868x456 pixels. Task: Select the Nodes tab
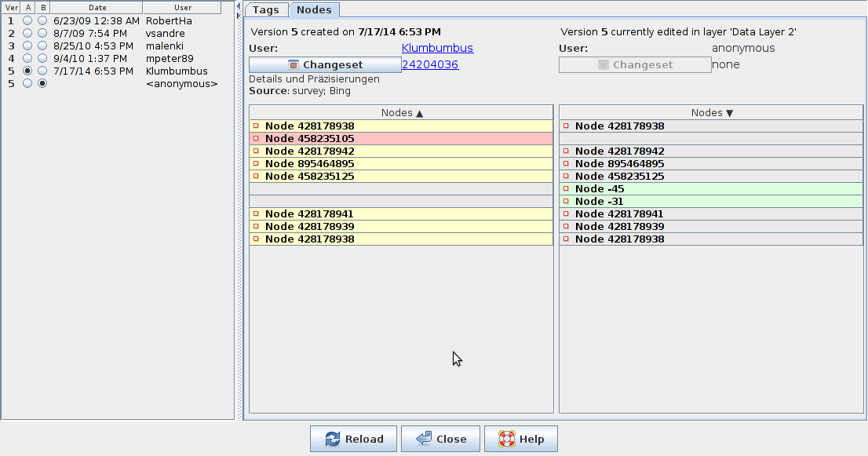[x=314, y=10]
